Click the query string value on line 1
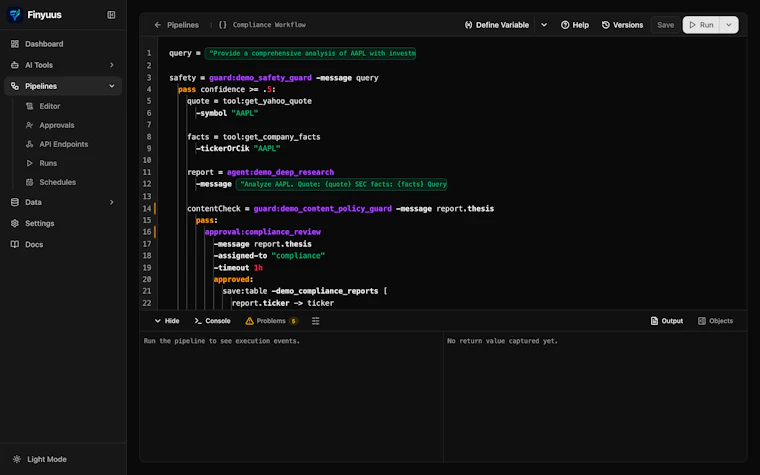This screenshot has height=475, width=760. pyautogui.click(x=310, y=53)
